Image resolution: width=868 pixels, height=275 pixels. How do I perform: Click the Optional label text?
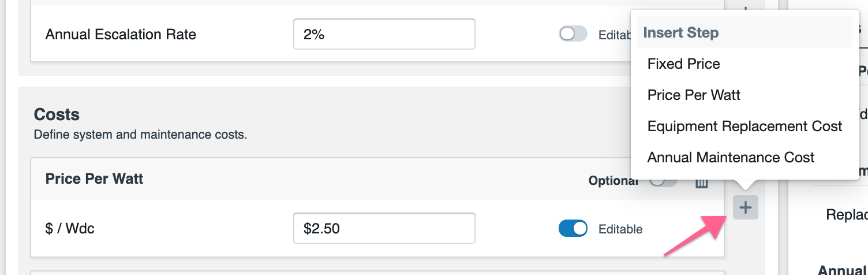pyautogui.click(x=613, y=181)
